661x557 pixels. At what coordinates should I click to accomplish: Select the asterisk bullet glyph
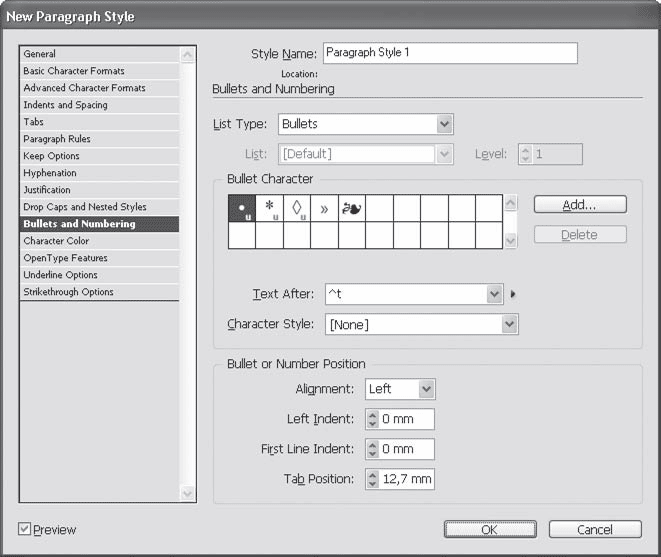269,208
